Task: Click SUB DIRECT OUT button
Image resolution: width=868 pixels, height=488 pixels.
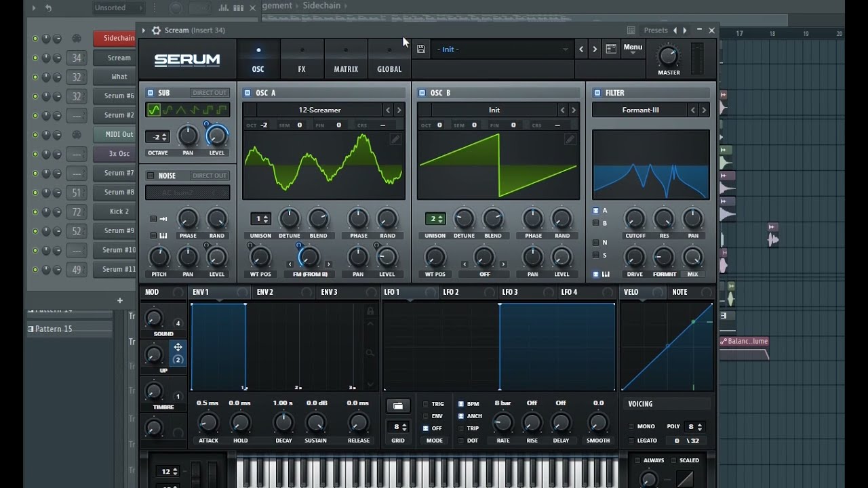Action: (x=210, y=93)
